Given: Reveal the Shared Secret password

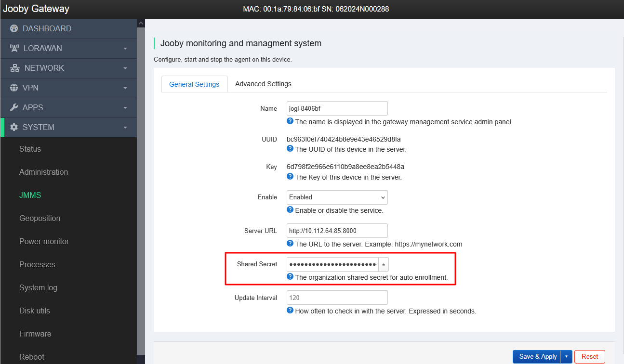Looking at the screenshot, I should point(384,265).
